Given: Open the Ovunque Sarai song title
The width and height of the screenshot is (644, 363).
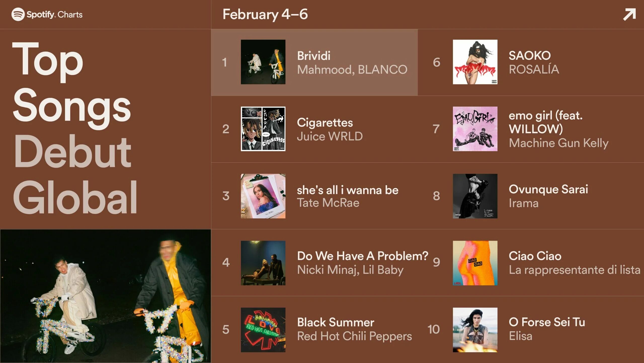Looking at the screenshot, I should pos(548,189).
